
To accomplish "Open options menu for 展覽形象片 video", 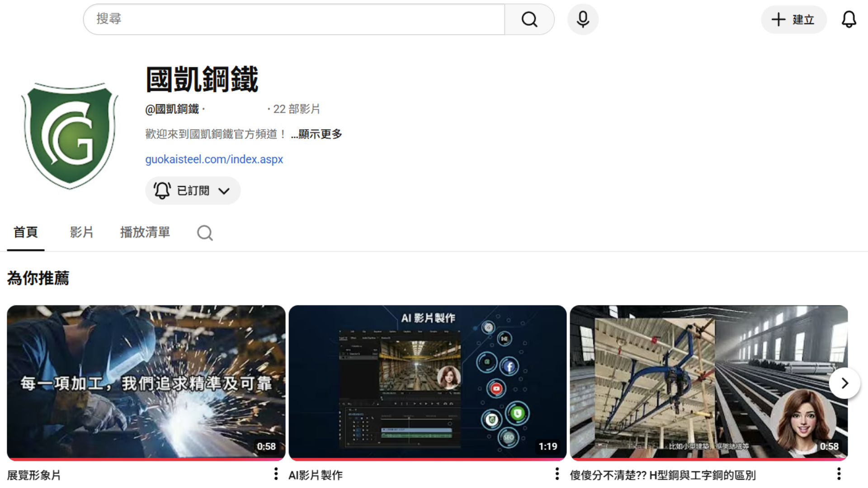I will click(x=275, y=474).
